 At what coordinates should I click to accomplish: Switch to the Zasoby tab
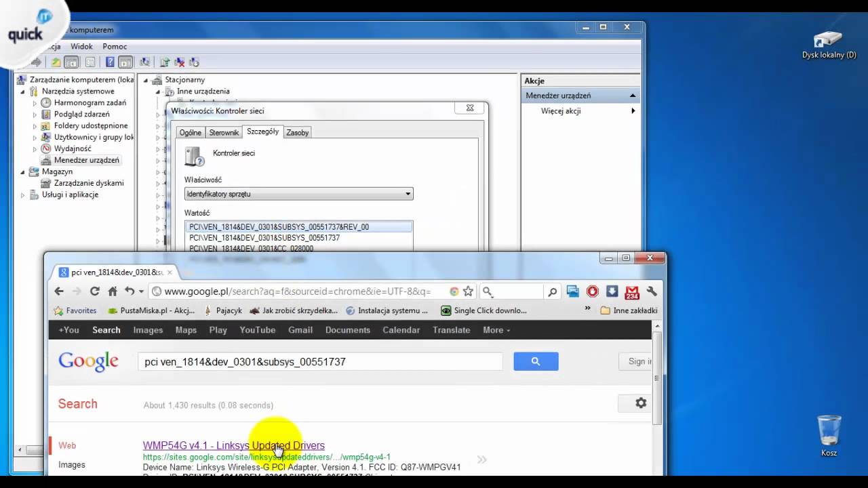point(297,132)
